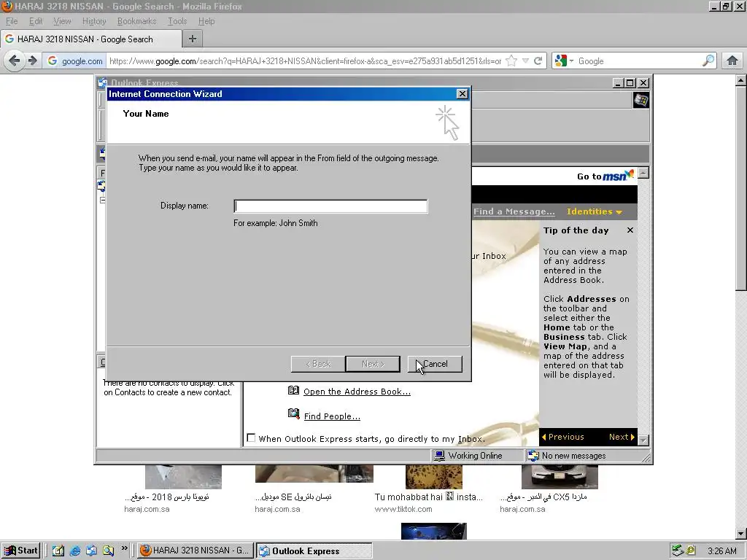Close the Tip of the day panel
This screenshot has width=747, height=560.
630,230
